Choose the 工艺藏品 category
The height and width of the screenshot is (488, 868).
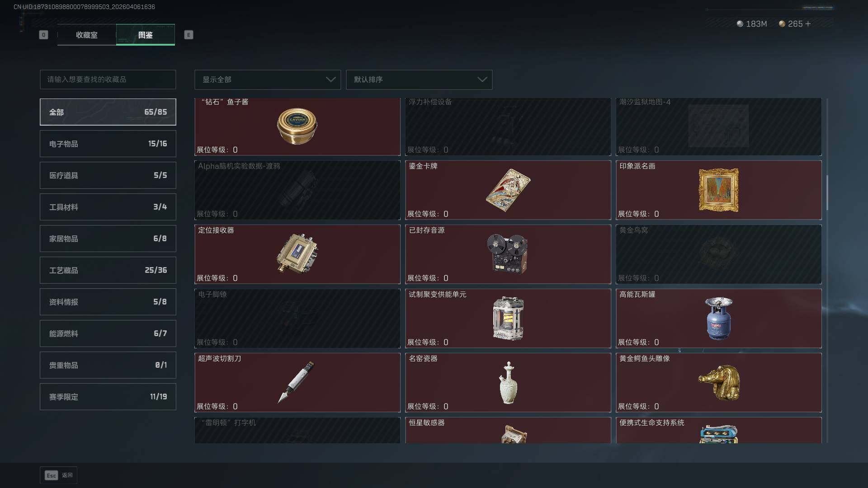pos(108,270)
